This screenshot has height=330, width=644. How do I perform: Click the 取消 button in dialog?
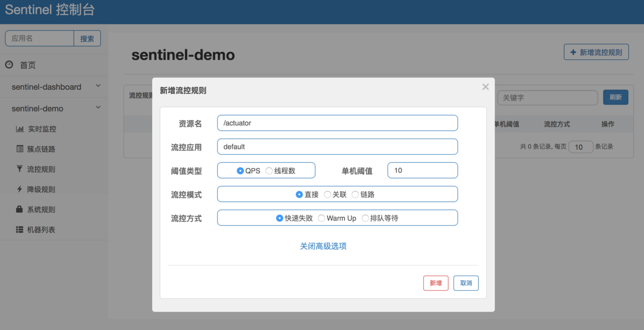pos(466,283)
